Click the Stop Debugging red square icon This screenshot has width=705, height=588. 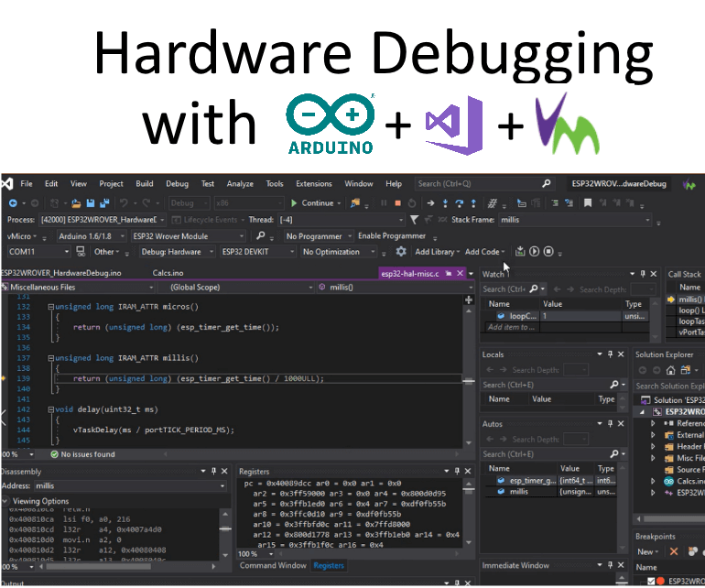coord(397,203)
